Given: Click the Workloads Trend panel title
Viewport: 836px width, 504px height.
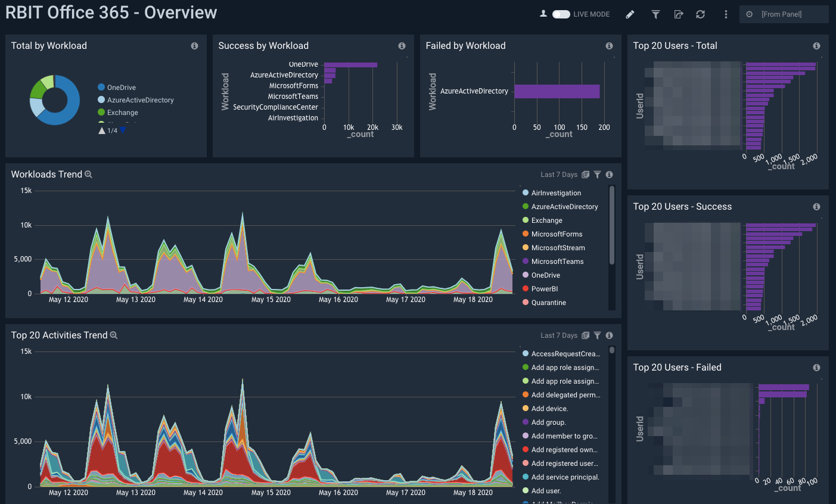Looking at the screenshot, I should [46, 175].
